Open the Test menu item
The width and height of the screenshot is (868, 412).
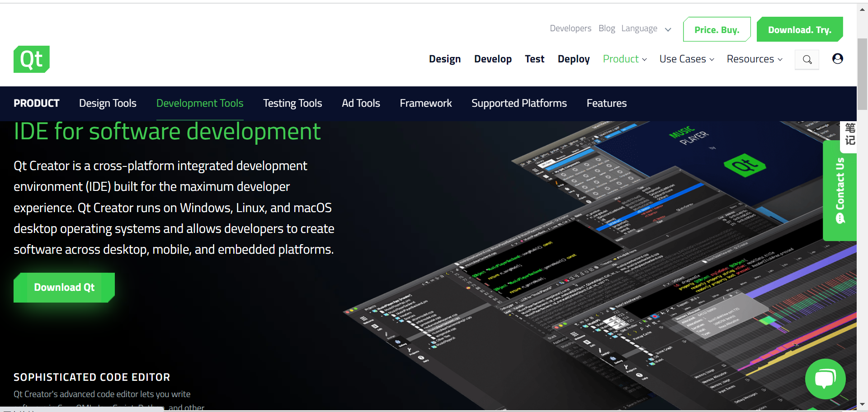click(x=534, y=59)
